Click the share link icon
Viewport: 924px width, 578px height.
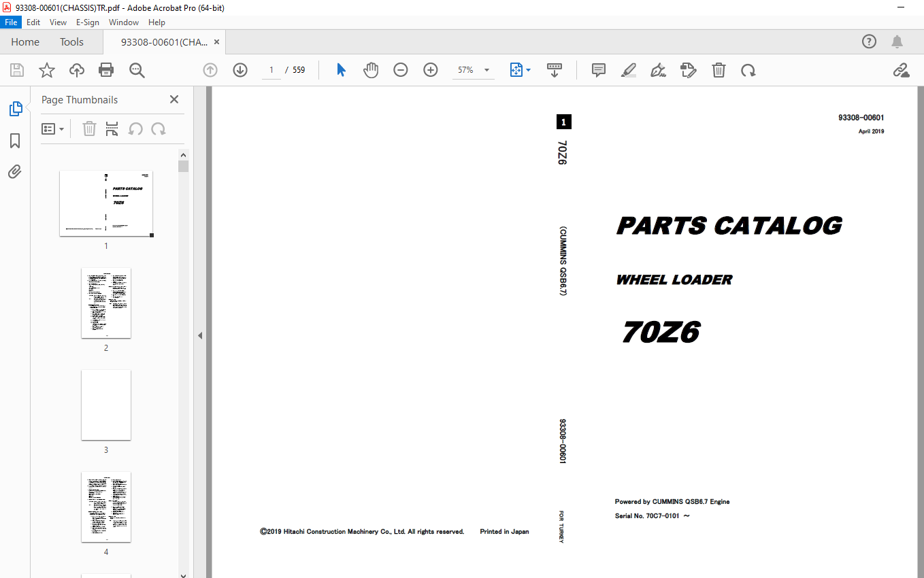902,70
